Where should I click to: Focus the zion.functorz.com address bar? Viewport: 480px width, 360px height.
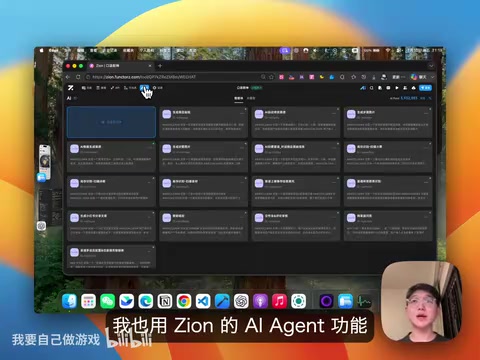click(172, 77)
